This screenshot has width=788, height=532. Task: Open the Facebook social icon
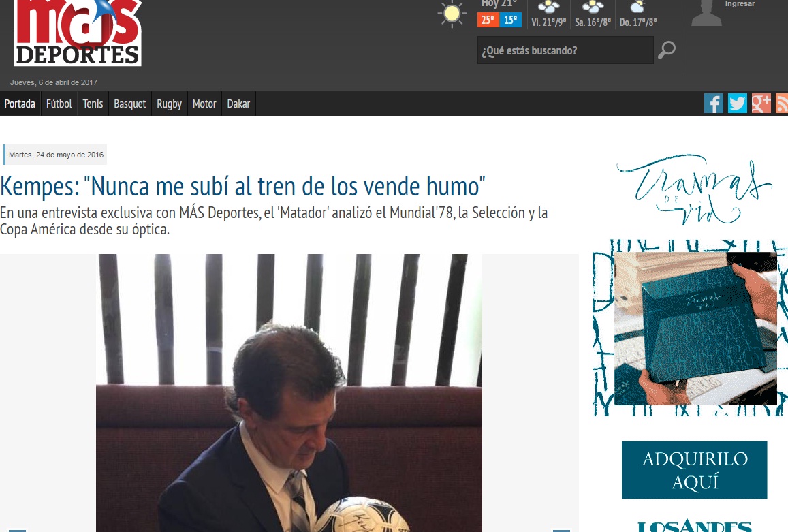[713, 104]
